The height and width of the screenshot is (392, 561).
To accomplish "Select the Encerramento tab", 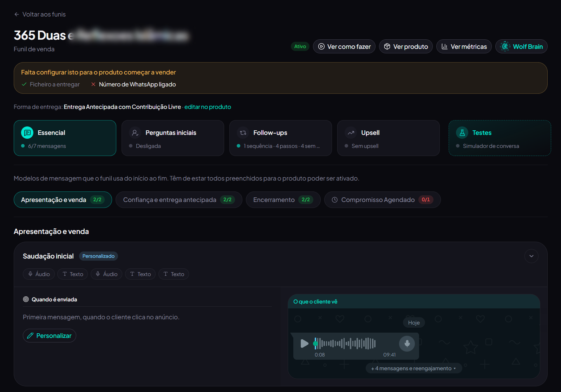I will (x=283, y=200).
